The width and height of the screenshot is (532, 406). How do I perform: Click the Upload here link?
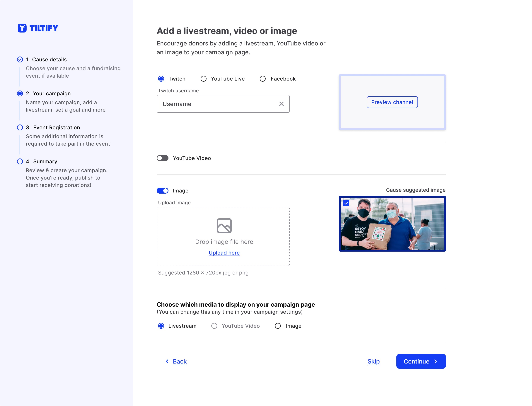click(x=224, y=253)
